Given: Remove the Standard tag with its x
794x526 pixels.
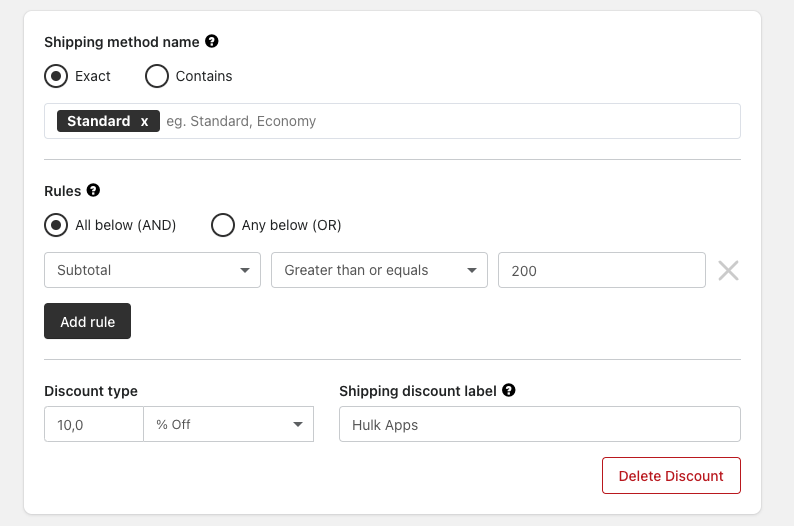Looking at the screenshot, I should [144, 122].
